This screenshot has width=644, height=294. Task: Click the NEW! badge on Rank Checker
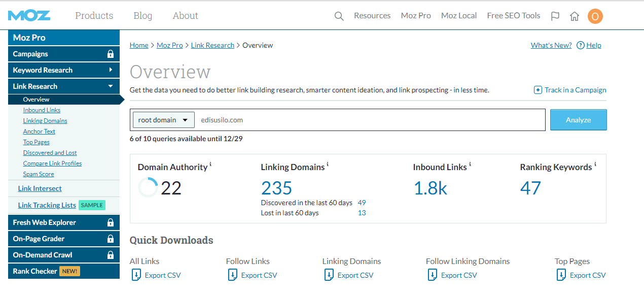[x=69, y=271]
